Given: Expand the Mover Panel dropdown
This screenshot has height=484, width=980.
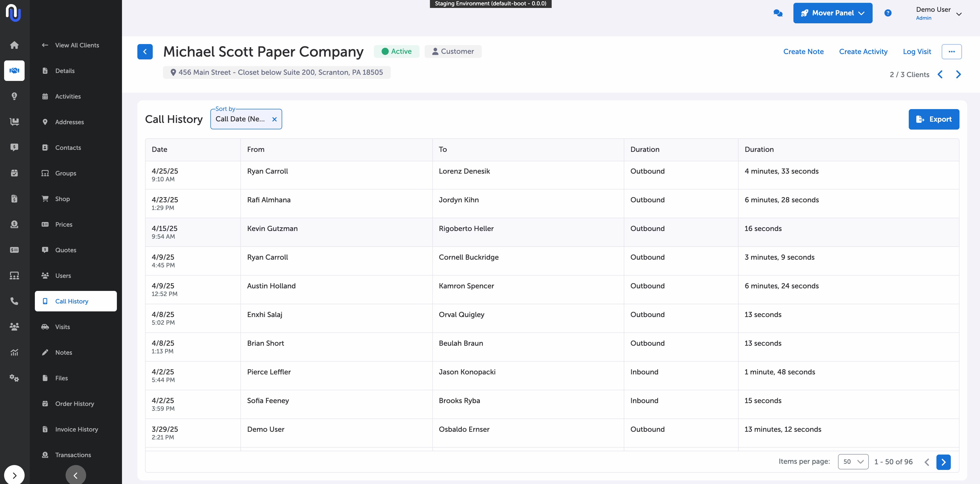Looking at the screenshot, I should coord(832,13).
